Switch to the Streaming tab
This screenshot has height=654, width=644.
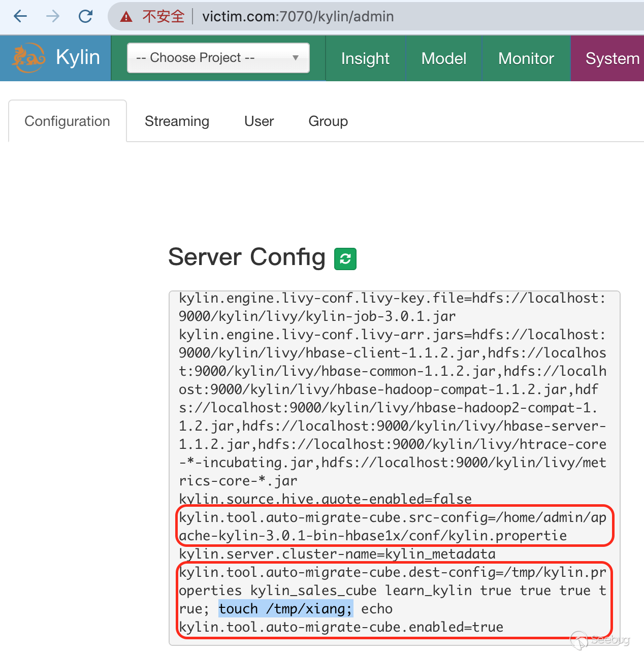[x=177, y=121]
